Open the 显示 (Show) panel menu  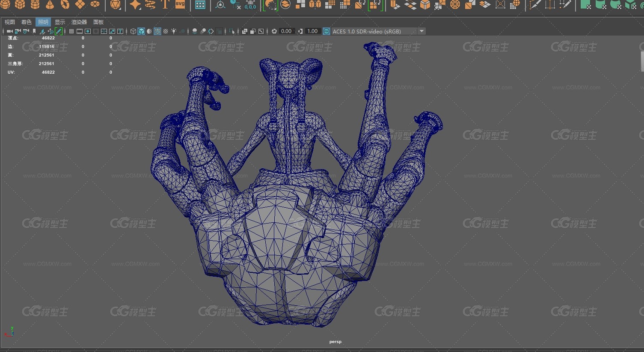60,22
